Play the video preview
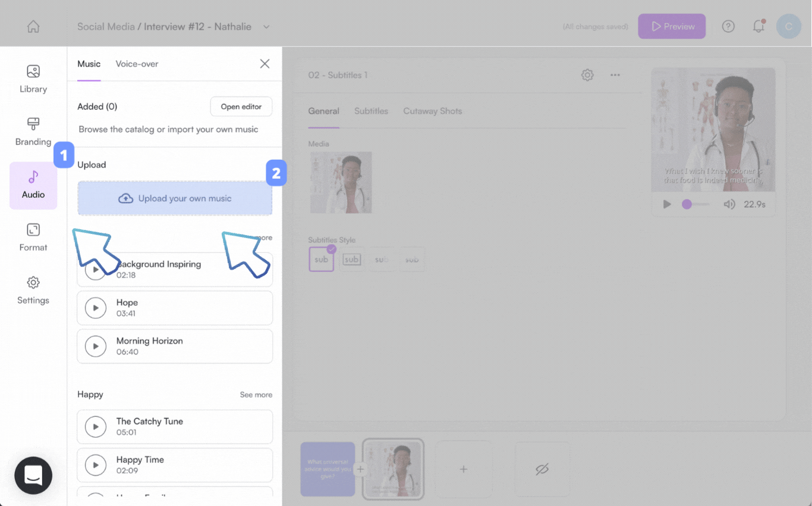Image resolution: width=812 pixels, height=506 pixels. [667, 204]
